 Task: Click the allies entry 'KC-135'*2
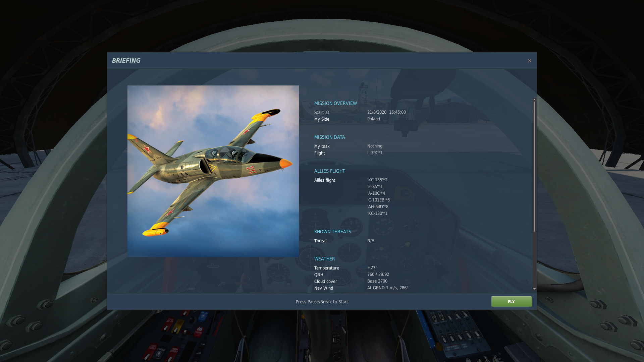pyautogui.click(x=377, y=180)
